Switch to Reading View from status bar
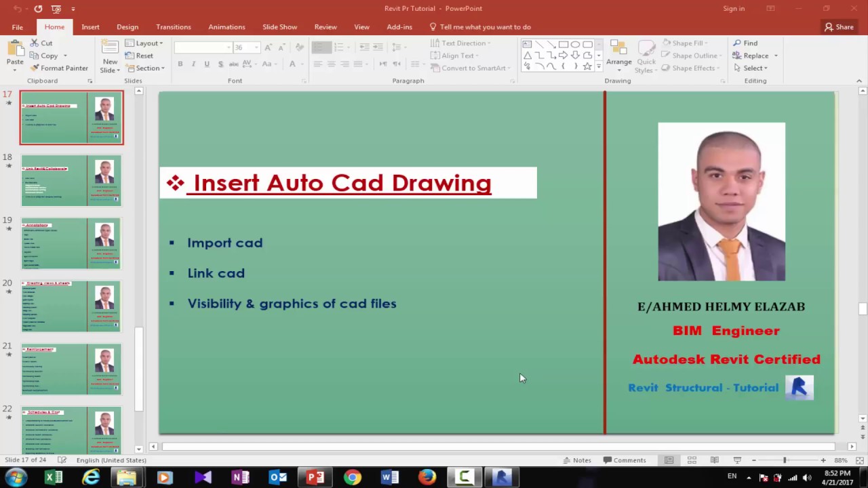Screen dimensions: 868x488 tap(715, 460)
